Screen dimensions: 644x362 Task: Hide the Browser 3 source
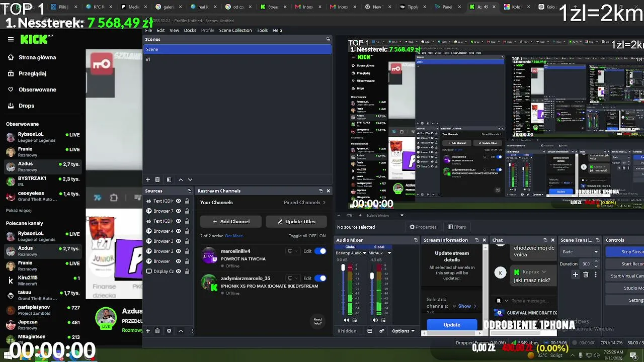pos(178,241)
